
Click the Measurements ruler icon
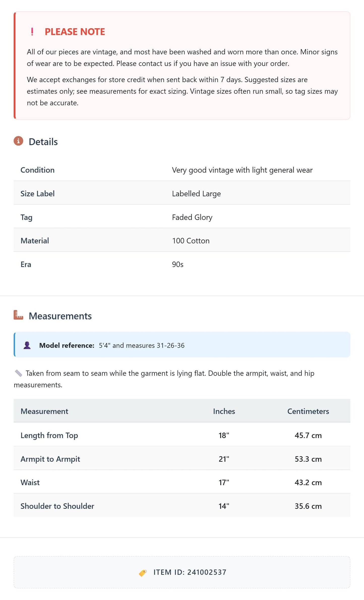[x=18, y=315]
